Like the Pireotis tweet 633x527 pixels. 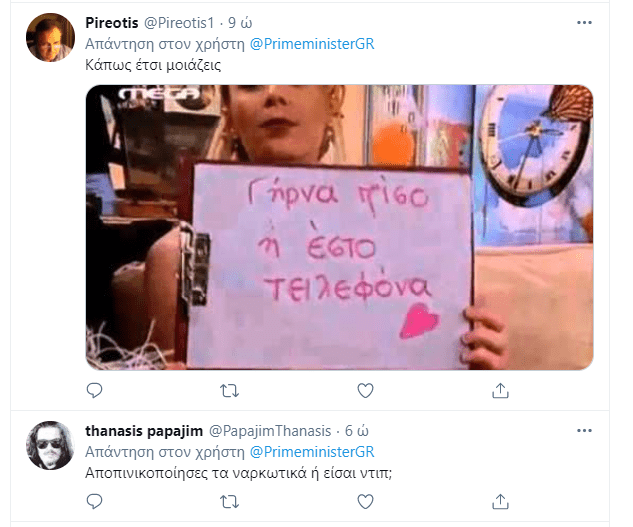pyautogui.click(x=365, y=391)
